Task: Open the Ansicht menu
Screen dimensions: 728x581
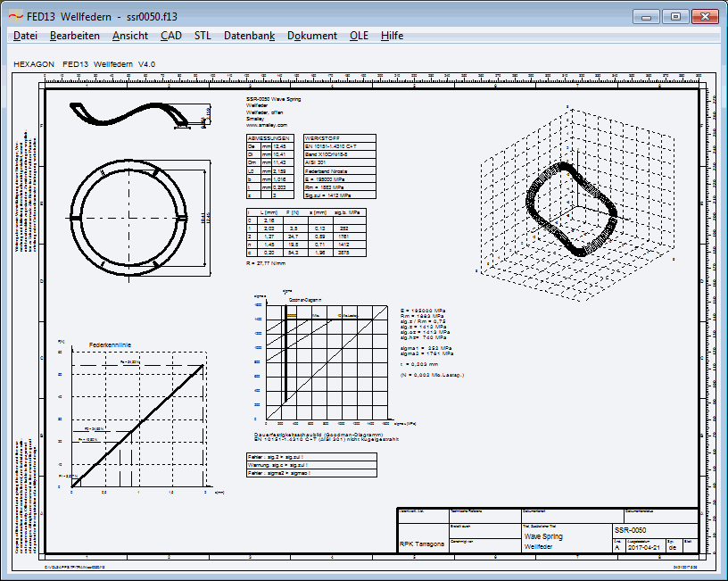Action: click(129, 36)
